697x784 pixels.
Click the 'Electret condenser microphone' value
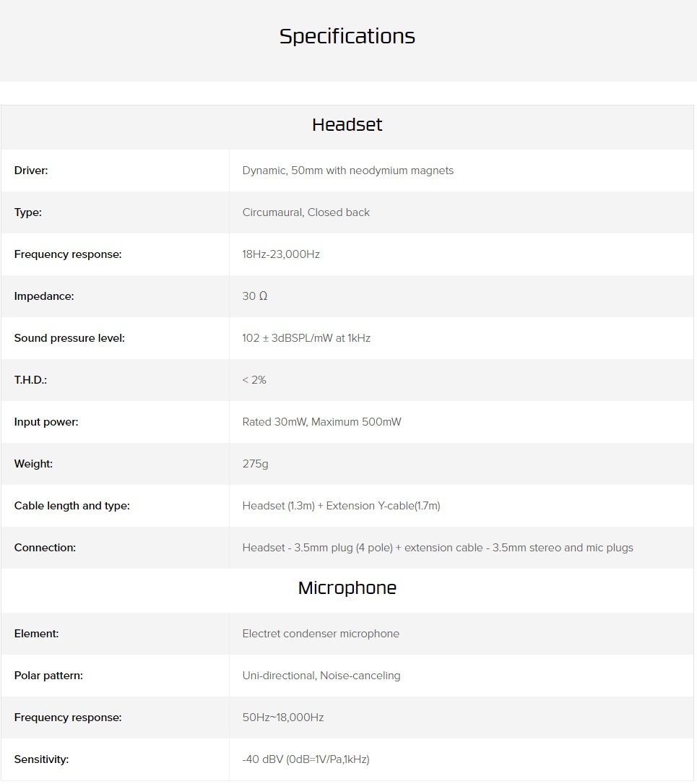pyautogui.click(x=321, y=634)
